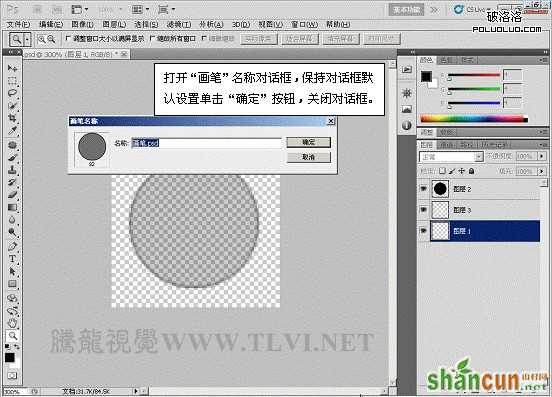The width and height of the screenshot is (552, 397).
Task: Click the foreground color swatch in Color panel
Action: point(426,76)
